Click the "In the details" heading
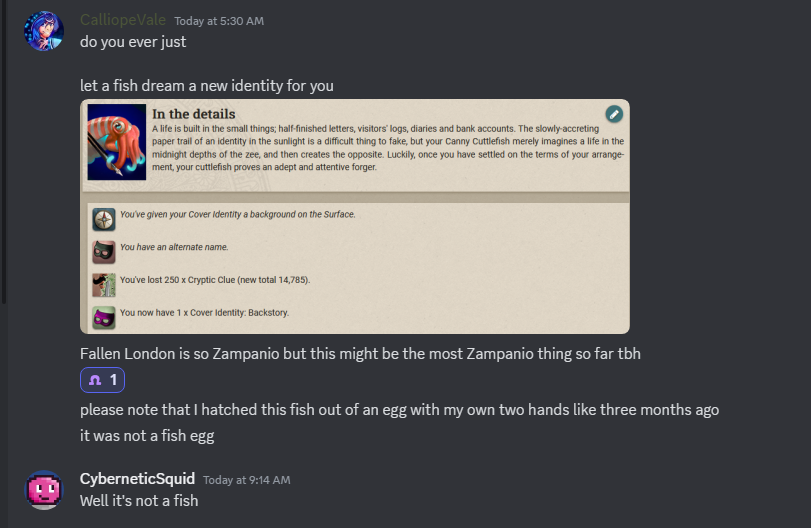Screen dimensions: 811x528 [193, 113]
